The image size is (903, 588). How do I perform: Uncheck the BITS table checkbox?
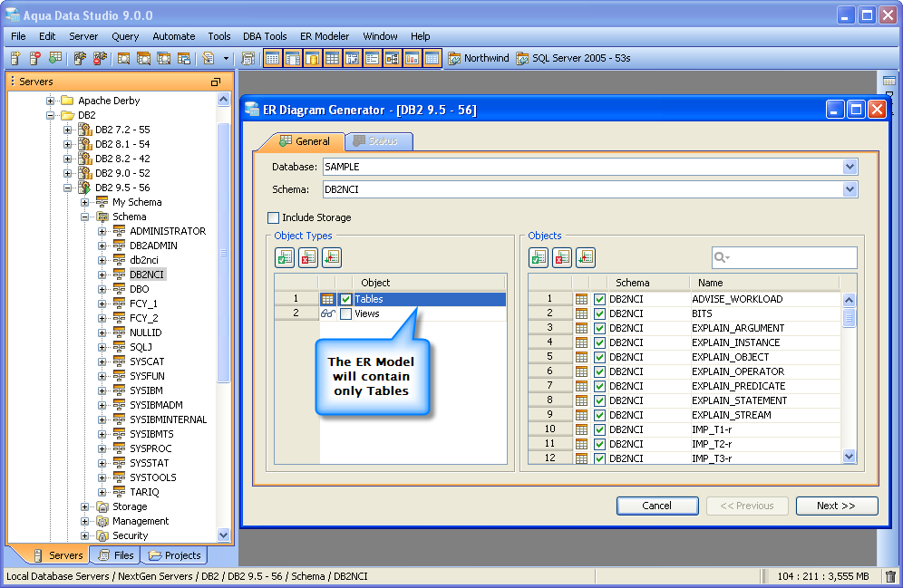[x=599, y=313]
